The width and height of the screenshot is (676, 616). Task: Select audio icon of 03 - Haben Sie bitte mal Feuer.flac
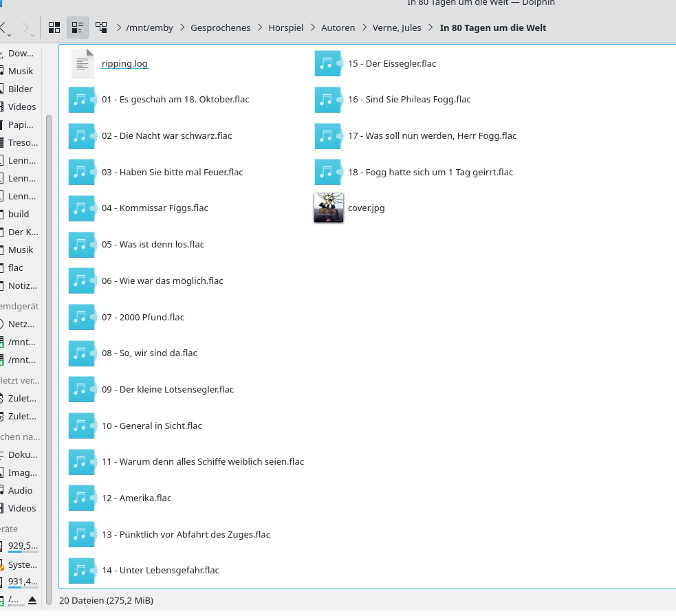(83, 172)
